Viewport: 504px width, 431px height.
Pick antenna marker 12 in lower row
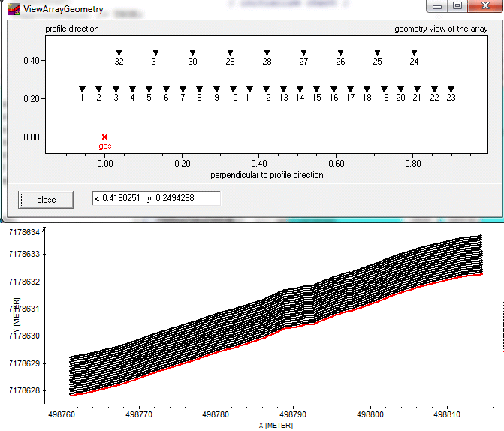pyautogui.click(x=266, y=89)
